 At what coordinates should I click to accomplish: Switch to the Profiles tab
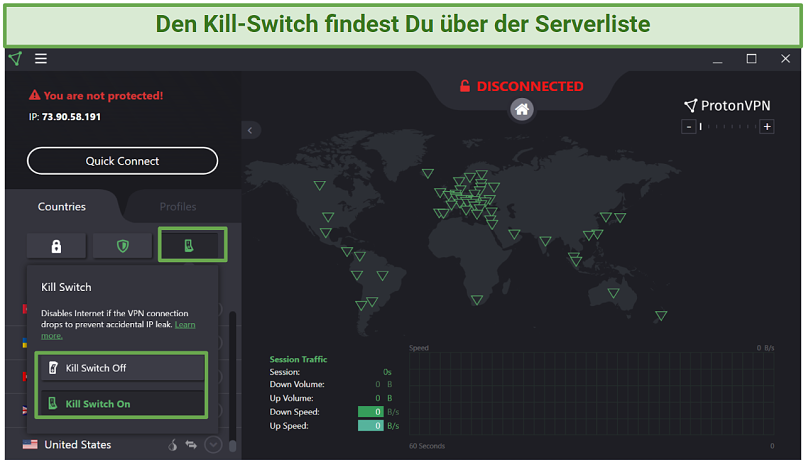tap(178, 207)
